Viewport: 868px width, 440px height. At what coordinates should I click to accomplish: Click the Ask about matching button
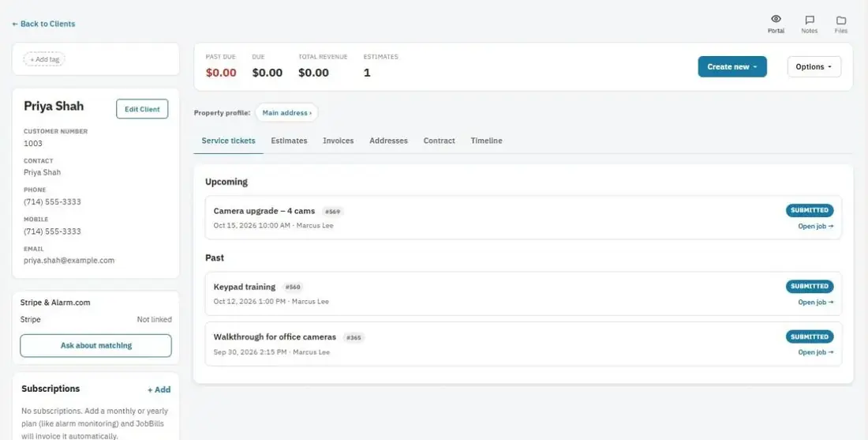tap(95, 346)
